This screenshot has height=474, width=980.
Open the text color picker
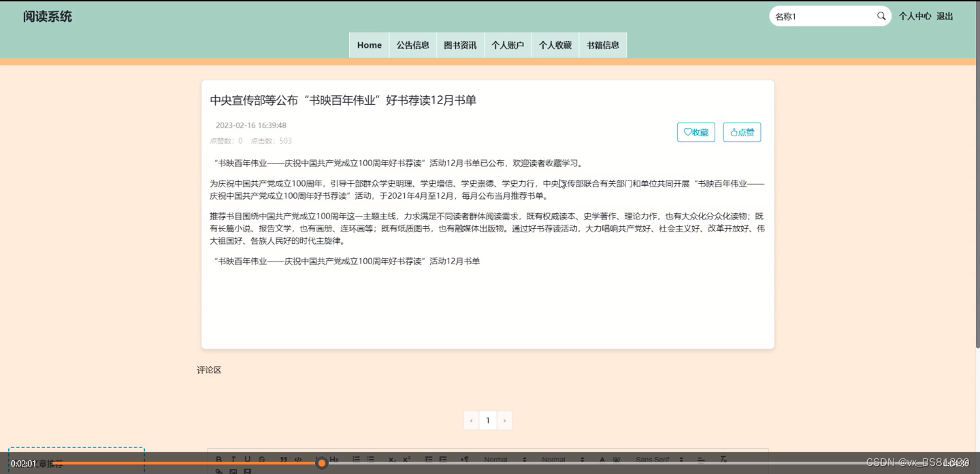click(x=602, y=460)
